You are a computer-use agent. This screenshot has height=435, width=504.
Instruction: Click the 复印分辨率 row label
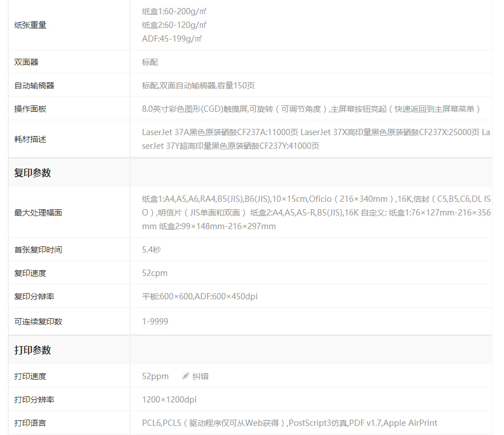click(34, 296)
